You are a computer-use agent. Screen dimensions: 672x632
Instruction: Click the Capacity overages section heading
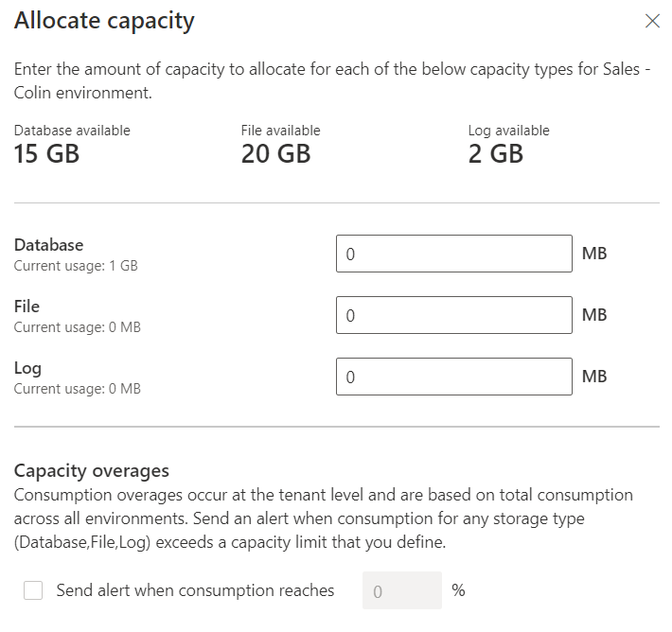91,470
